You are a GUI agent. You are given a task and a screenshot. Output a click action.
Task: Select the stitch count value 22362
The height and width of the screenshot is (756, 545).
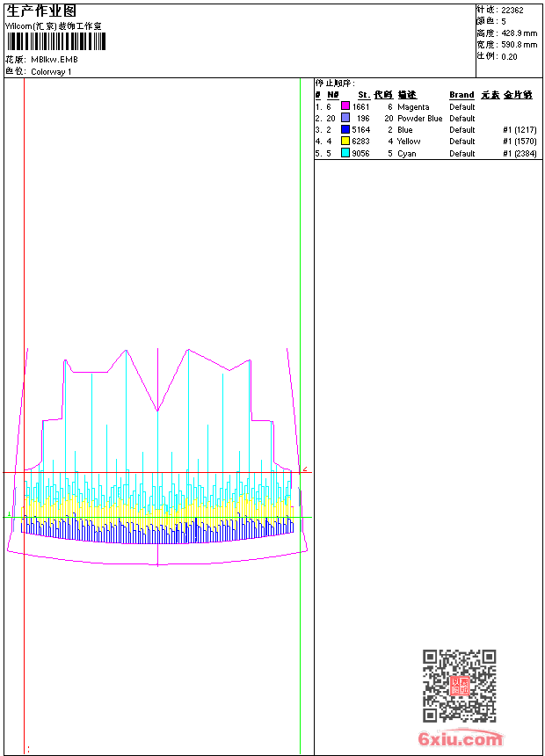coord(512,10)
